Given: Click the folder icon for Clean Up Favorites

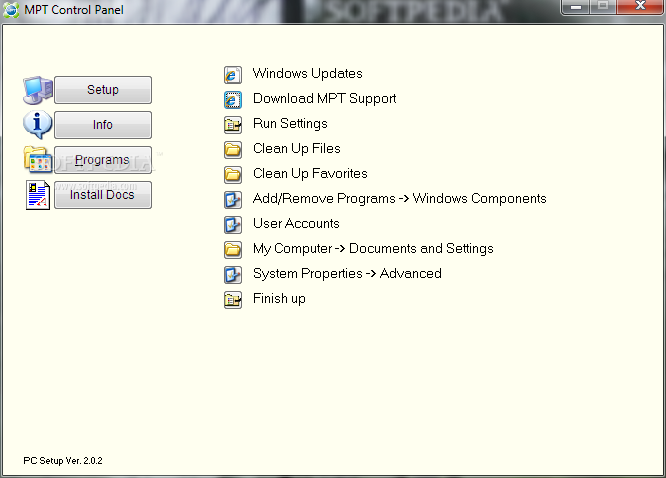Looking at the screenshot, I should tap(233, 175).
